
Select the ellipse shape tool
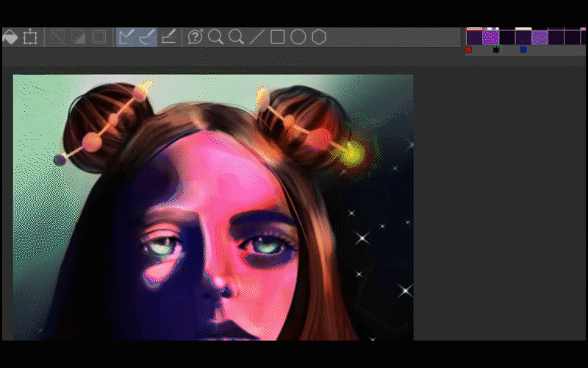click(298, 38)
